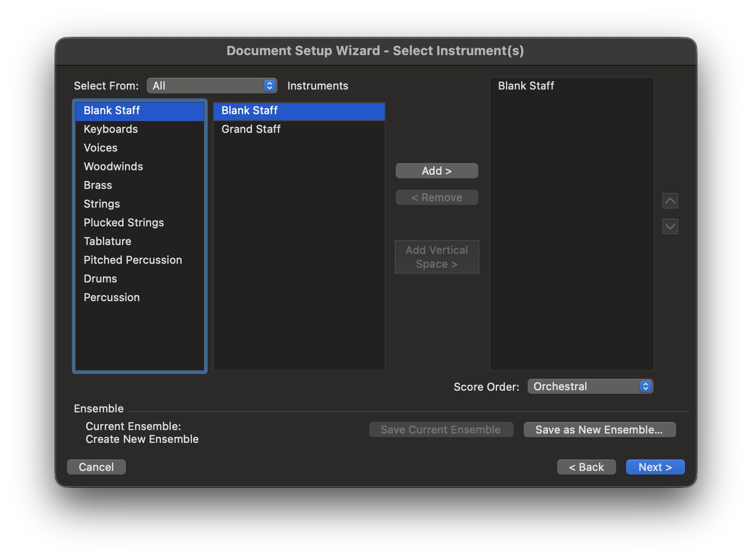Select Blank Staff in the added instruments list

click(526, 86)
